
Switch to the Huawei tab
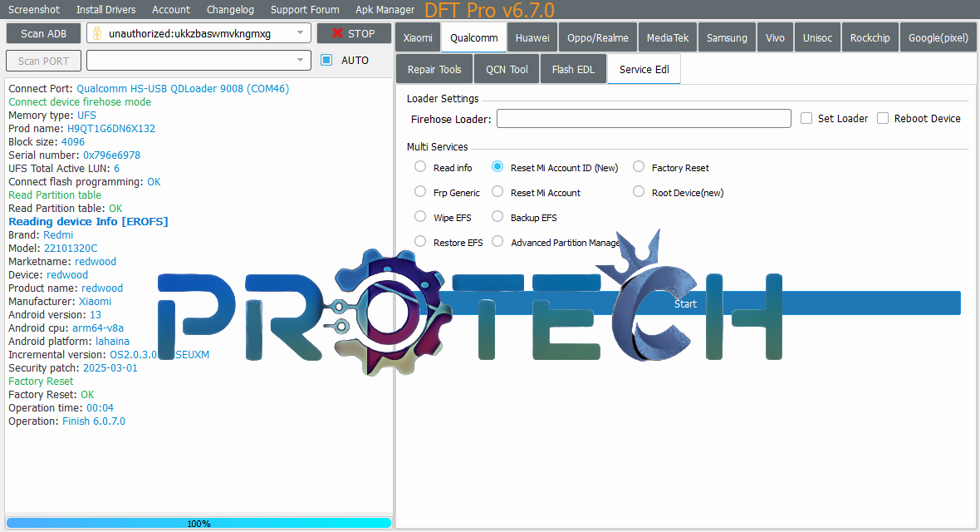[x=532, y=37]
